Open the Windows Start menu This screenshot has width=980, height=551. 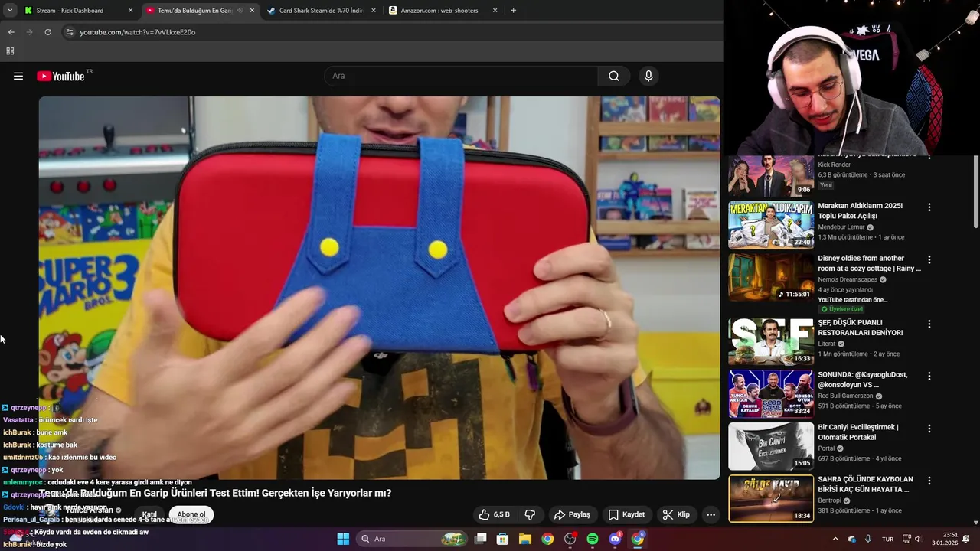[x=343, y=539]
